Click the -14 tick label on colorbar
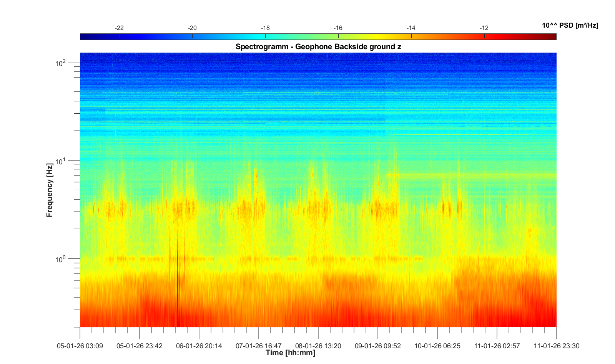The height and width of the screenshot is (364, 615). coord(411,28)
